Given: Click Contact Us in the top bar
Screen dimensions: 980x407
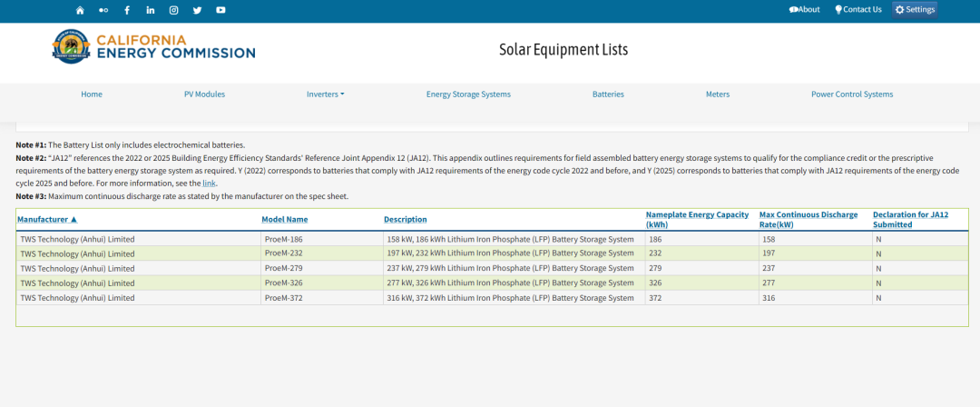Looking at the screenshot, I should tap(857, 9).
